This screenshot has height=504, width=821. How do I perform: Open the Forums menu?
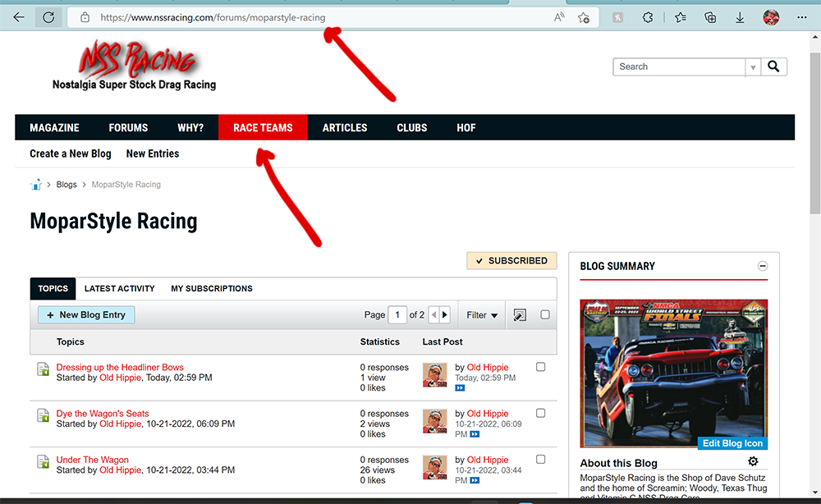128,128
